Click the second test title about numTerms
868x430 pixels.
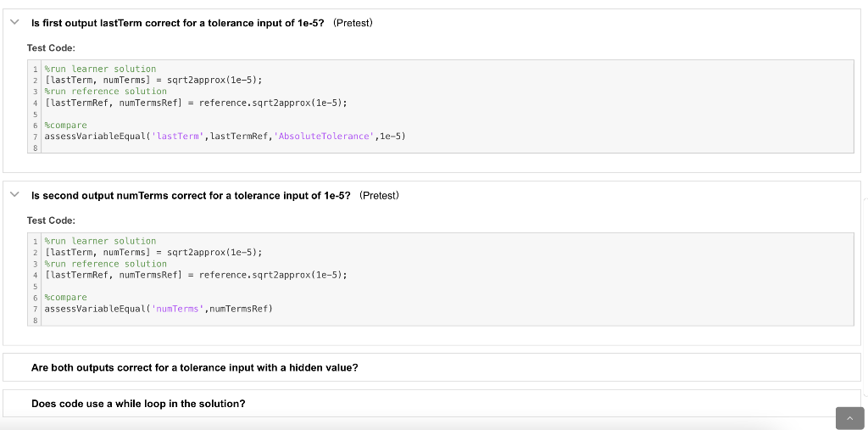[x=191, y=196]
